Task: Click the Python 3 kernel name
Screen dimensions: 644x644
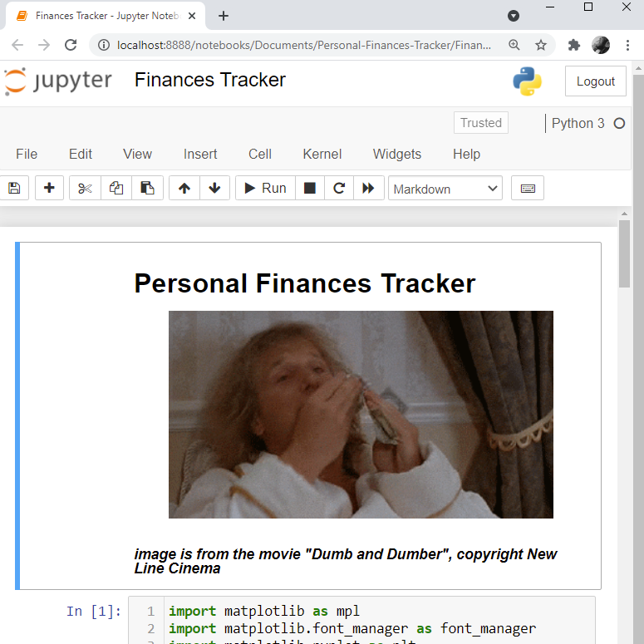Action: pos(578,123)
